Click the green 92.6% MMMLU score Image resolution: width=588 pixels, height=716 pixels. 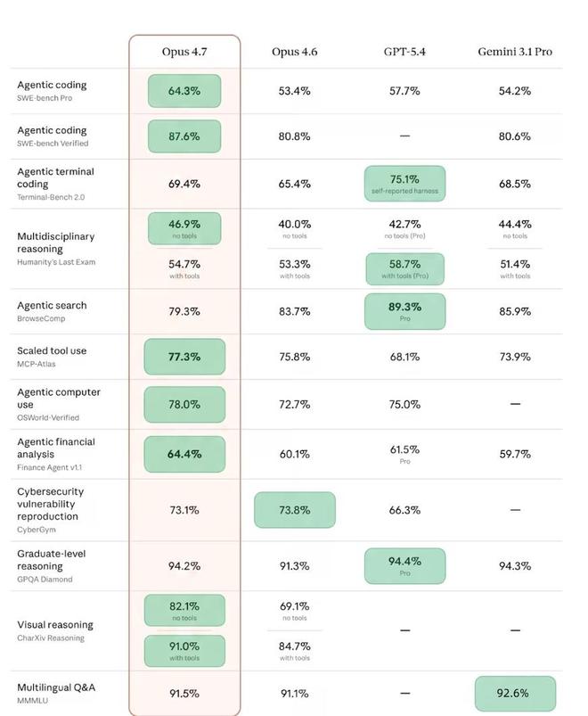(514, 693)
